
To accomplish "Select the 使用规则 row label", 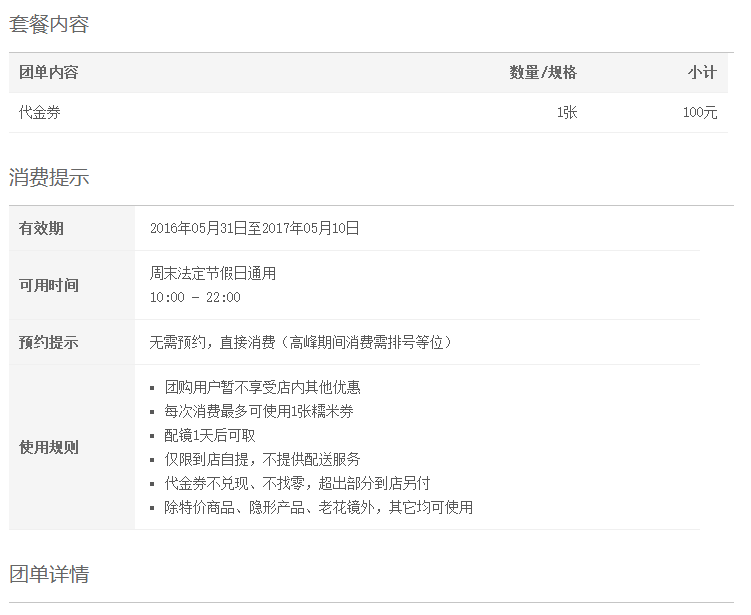I will [48, 447].
